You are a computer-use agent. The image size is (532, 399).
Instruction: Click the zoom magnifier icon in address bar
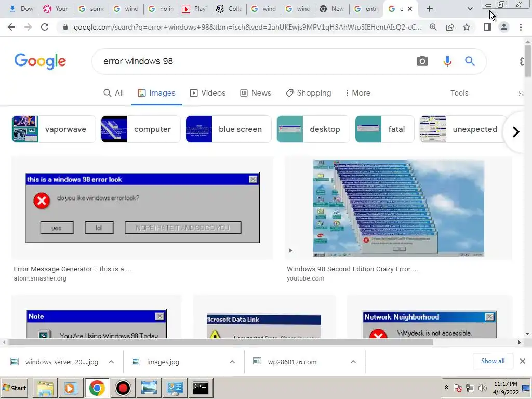433,27
